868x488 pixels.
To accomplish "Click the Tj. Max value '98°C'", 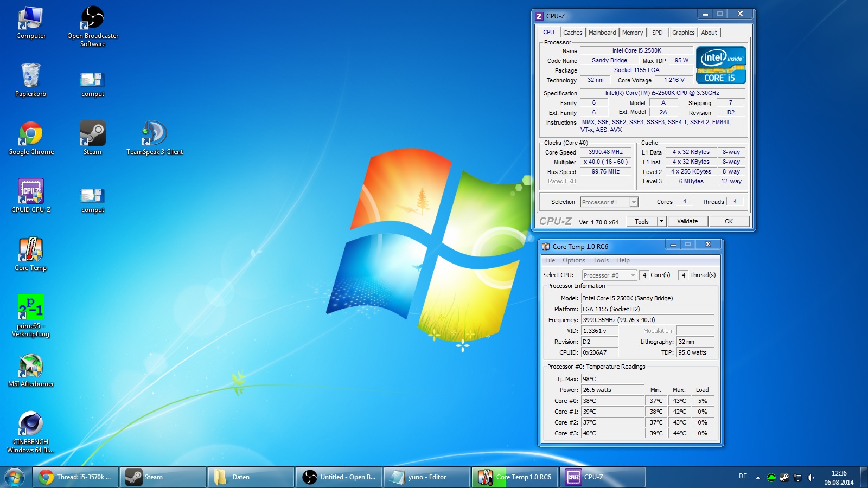I will (612, 379).
